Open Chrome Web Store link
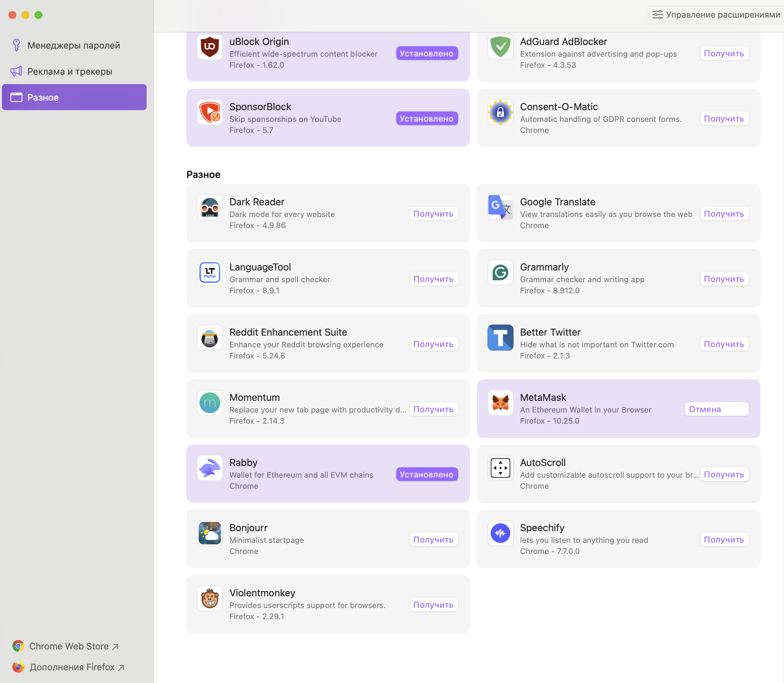Screen dimensions: 784x683 69,647
